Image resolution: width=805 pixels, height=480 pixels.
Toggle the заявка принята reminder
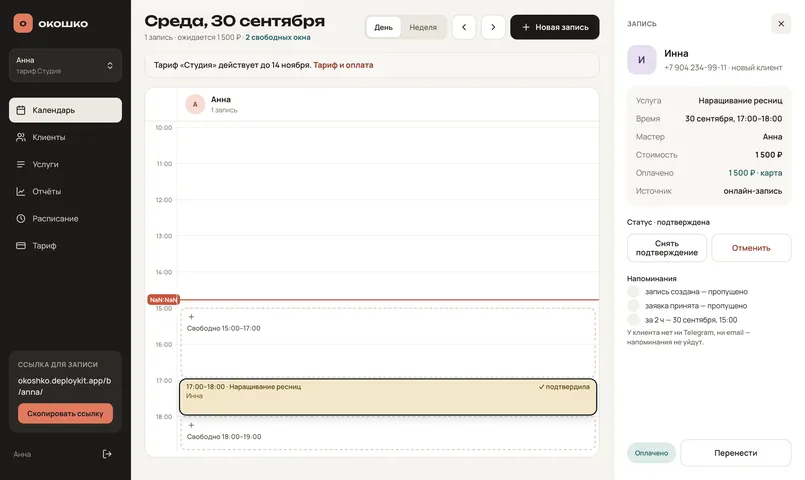(634, 306)
